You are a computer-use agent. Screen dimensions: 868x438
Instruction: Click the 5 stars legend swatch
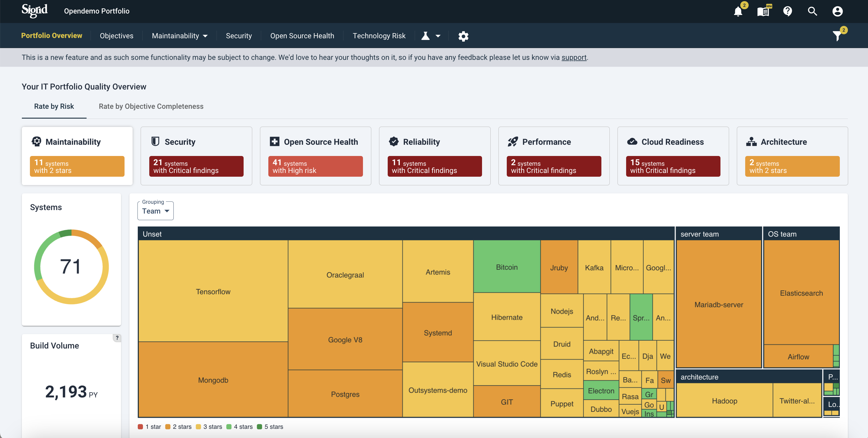pos(259,426)
